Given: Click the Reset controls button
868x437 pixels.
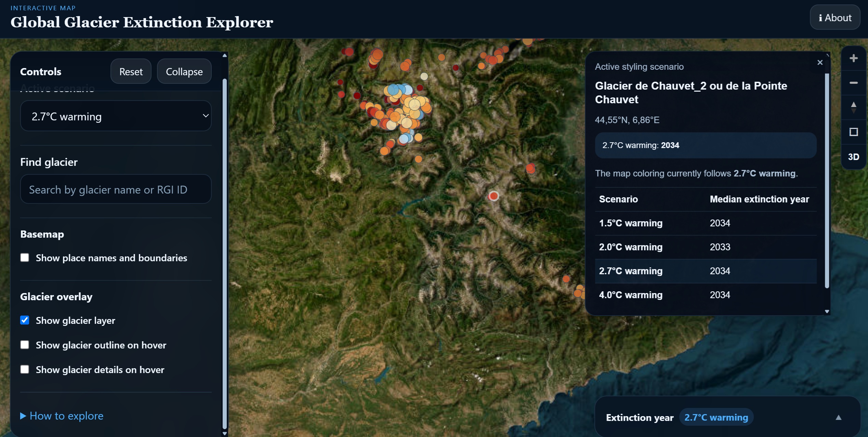Looking at the screenshot, I should click(x=131, y=71).
